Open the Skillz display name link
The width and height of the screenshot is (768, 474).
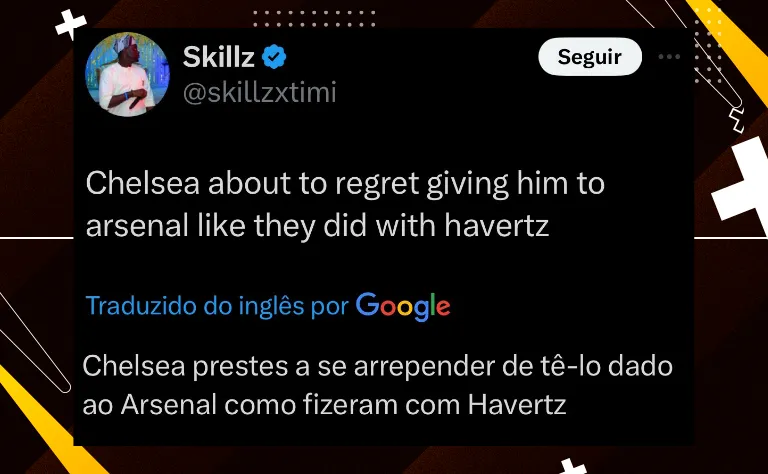pos(218,57)
